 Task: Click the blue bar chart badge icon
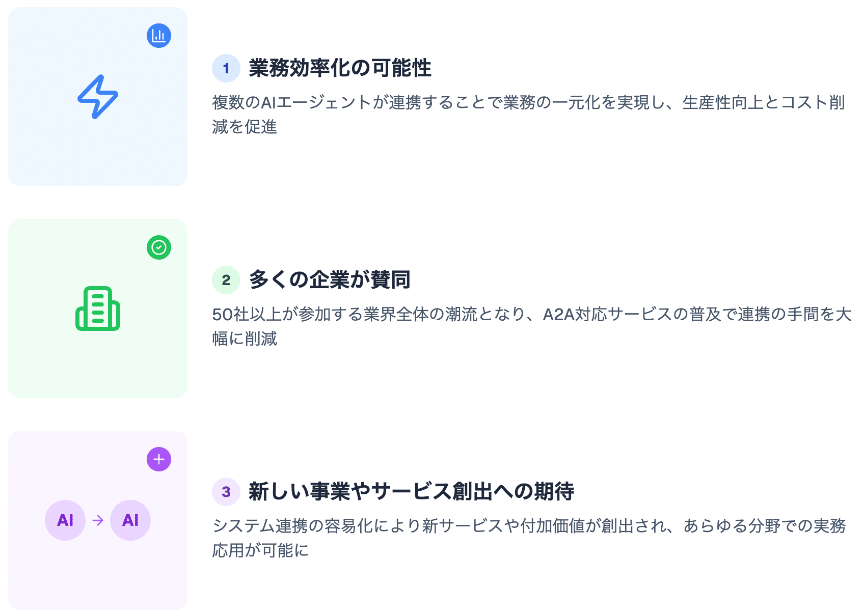159,36
